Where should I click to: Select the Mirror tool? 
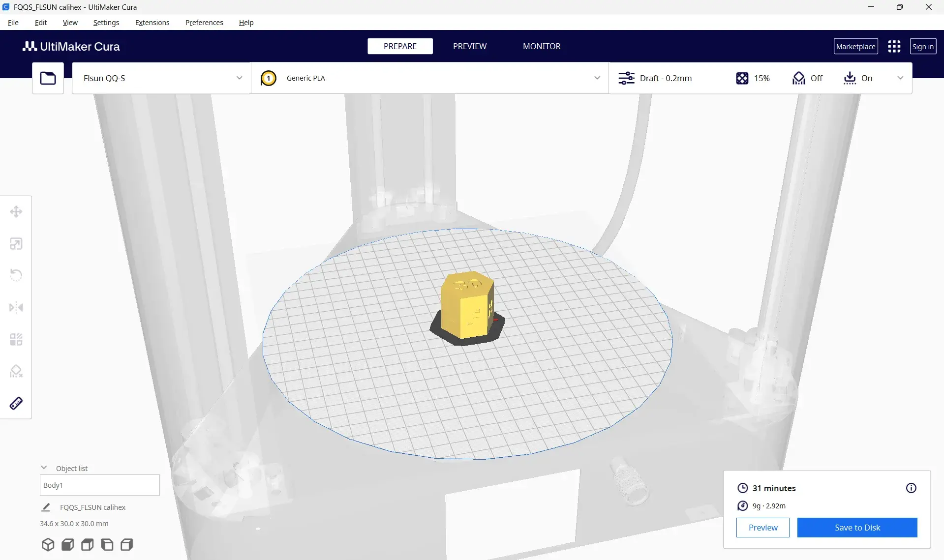[16, 307]
